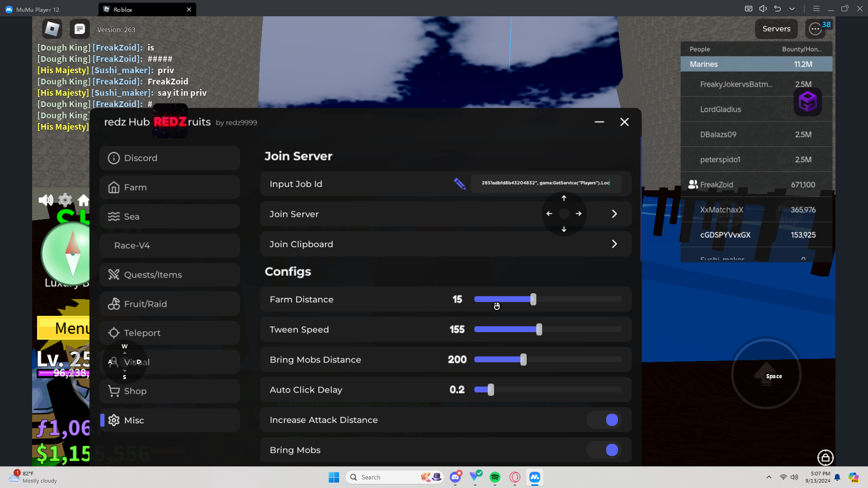Show hidden tray icons
The width and height of the screenshot is (868, 488).
[x=769, y=477]
